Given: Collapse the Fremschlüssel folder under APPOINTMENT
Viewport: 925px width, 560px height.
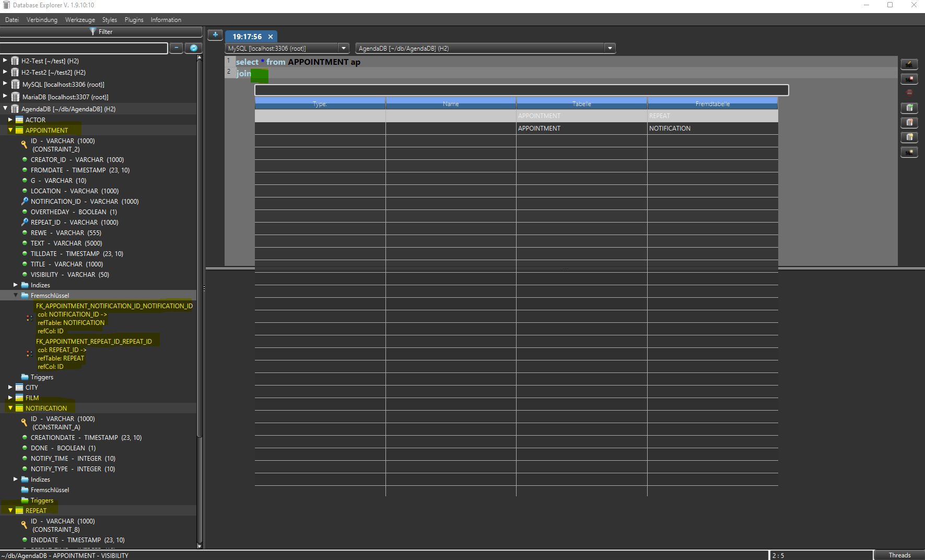Looking at the screenshot, I should coord(16,295).
